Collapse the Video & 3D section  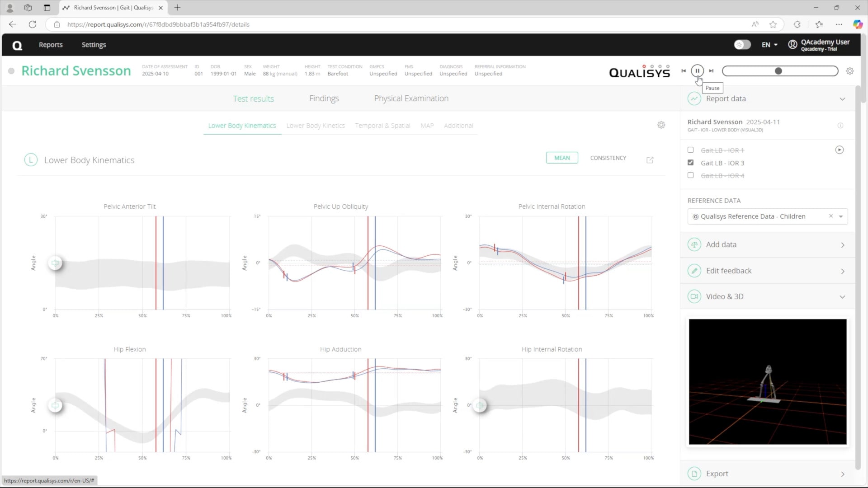point(842,297)
